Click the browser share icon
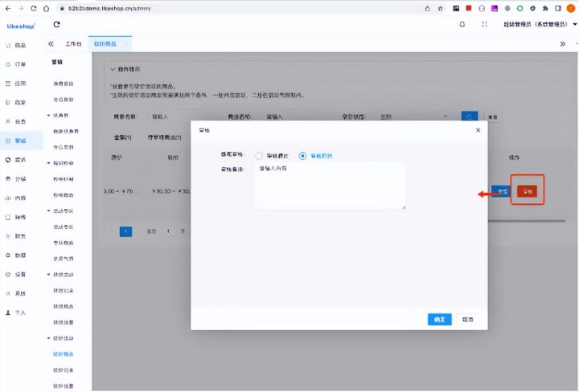 point(427,8)
